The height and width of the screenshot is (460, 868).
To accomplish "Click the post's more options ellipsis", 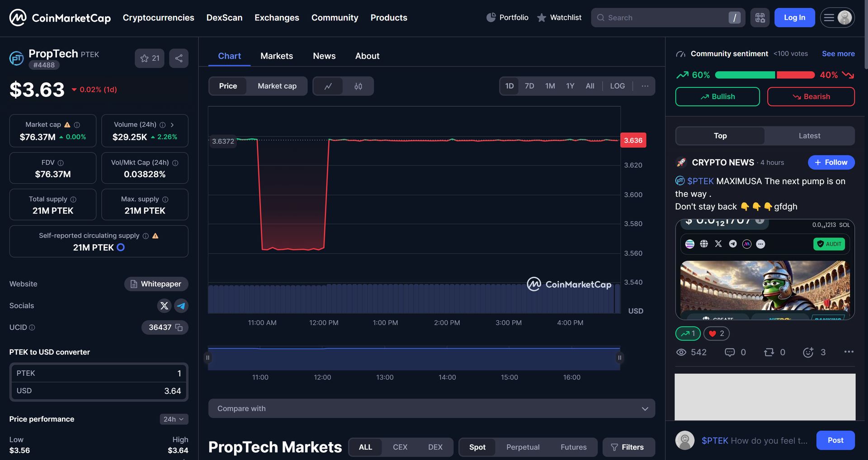I will tap(849, 352).
